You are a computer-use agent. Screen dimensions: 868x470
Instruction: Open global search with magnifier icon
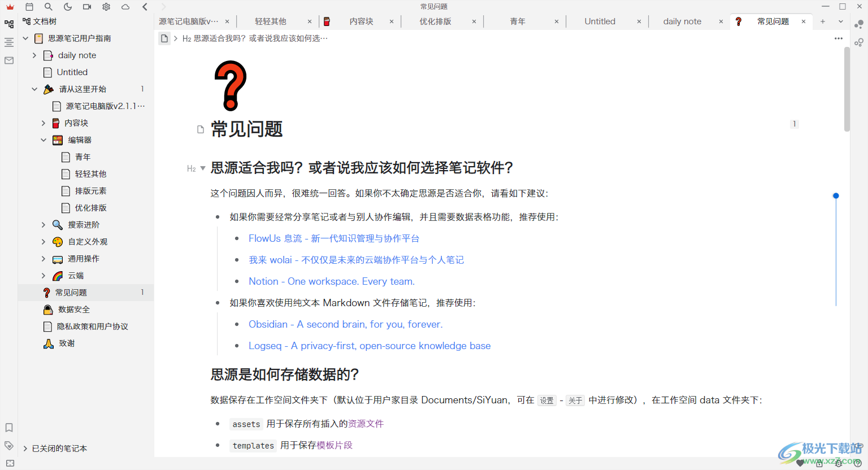pos(48,6)
